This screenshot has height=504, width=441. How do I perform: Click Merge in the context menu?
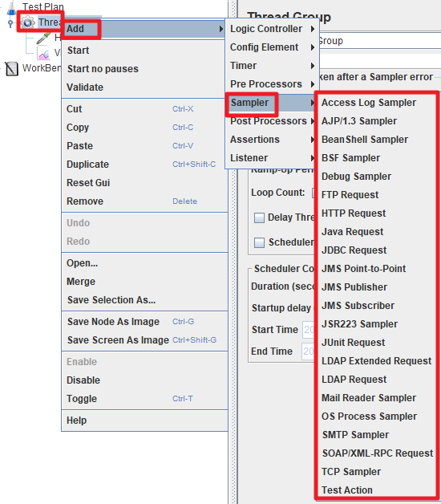click(144, 282)
